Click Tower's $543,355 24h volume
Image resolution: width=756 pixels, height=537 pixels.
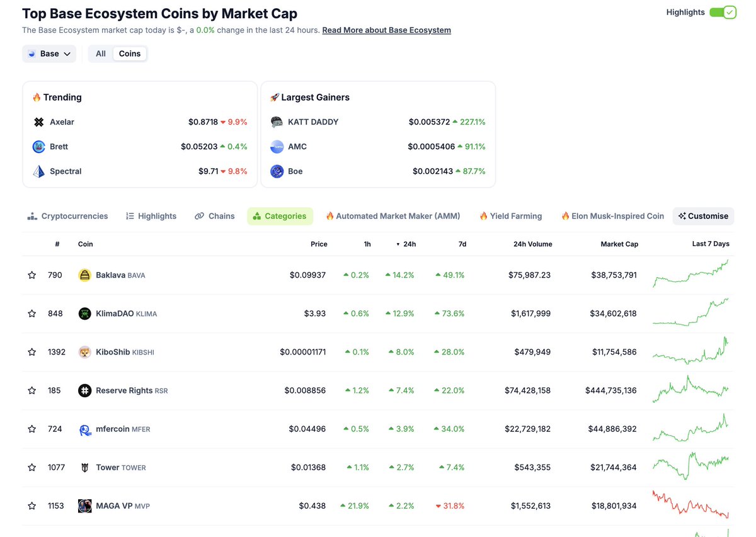[532, 467]
